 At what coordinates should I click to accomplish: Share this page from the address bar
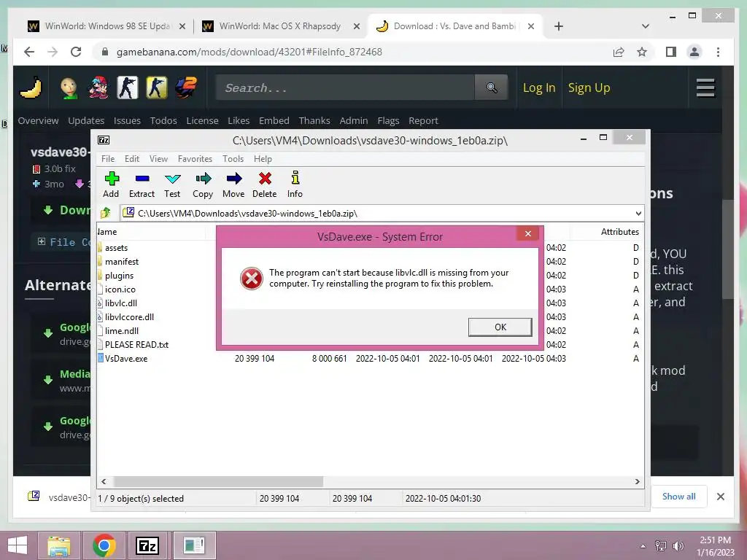coord(619,52)
